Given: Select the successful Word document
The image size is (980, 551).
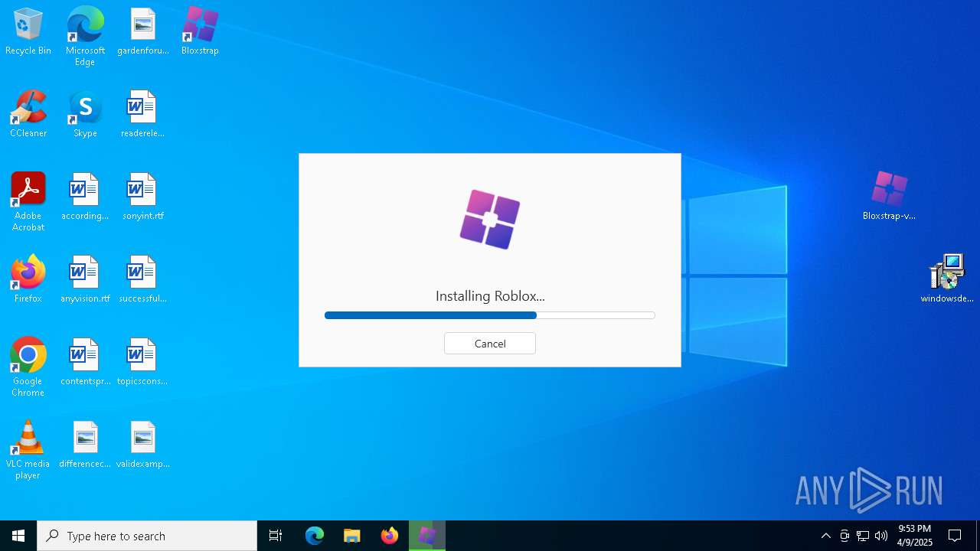Looking at the screenshot, I should 142,279.
